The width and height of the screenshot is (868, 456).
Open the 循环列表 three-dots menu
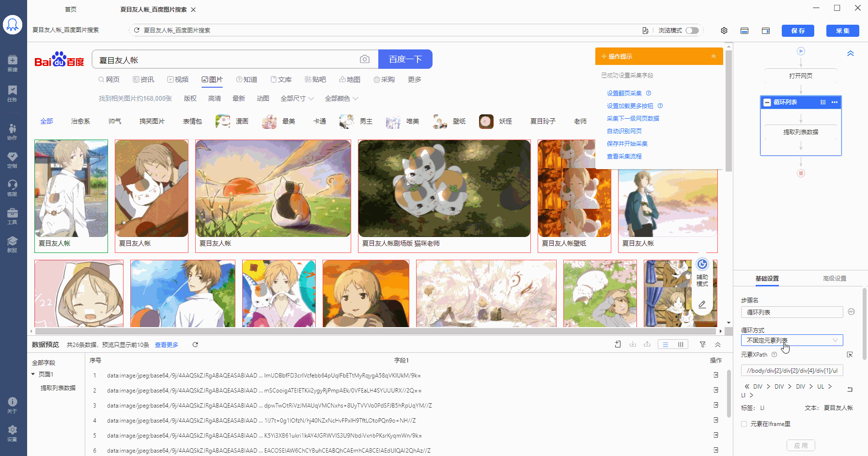click(x=835, y=102)
